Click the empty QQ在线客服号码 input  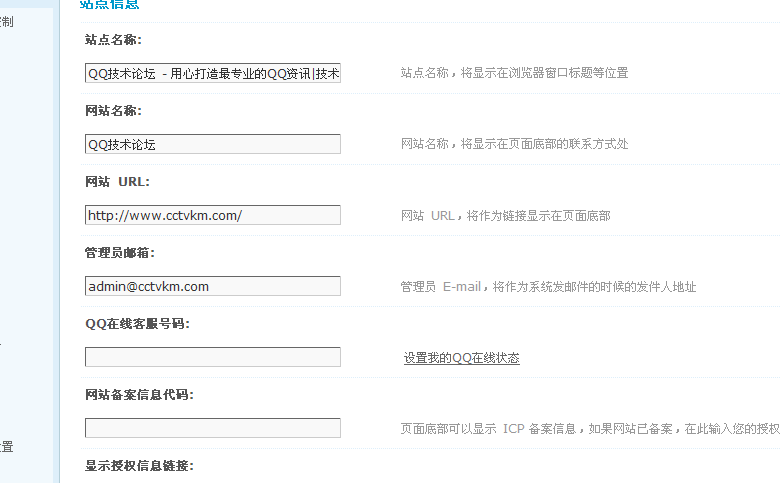point(212,357)
